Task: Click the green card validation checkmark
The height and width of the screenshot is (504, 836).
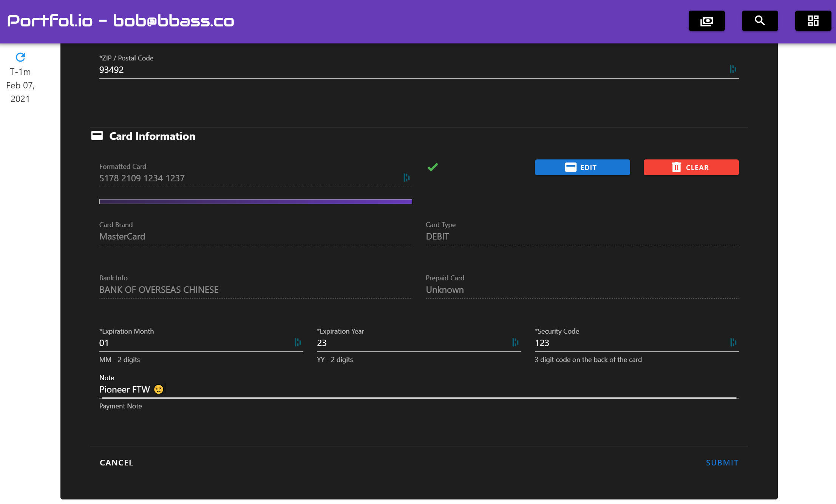Action: [433, 167]
